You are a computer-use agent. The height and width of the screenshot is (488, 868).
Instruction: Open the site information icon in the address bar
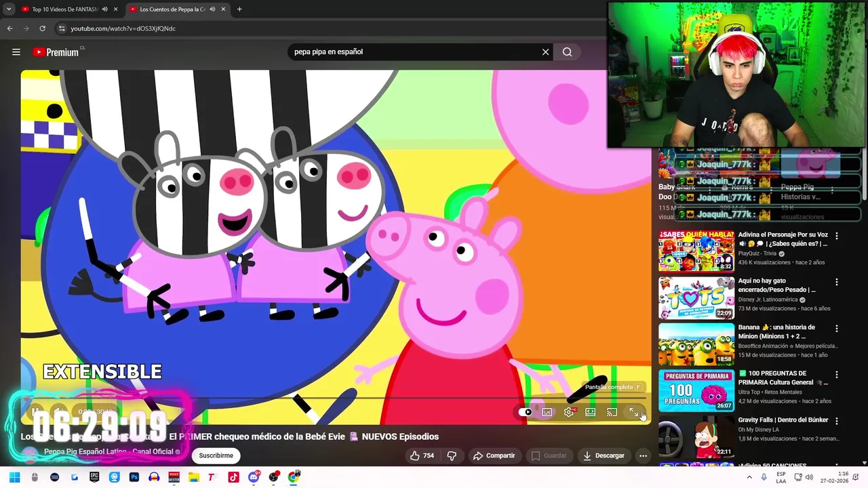(62, 28)
